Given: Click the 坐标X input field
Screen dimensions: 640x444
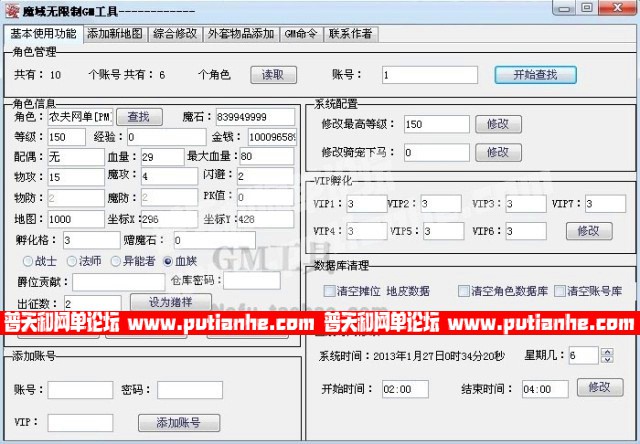Looking at the screenshot, I should click(x=169, y=219).
